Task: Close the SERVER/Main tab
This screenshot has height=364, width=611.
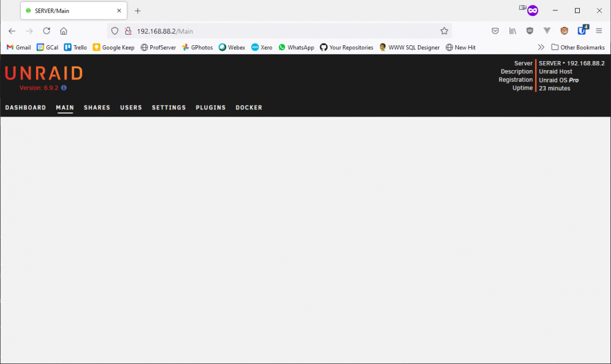Action: [119, 11]
